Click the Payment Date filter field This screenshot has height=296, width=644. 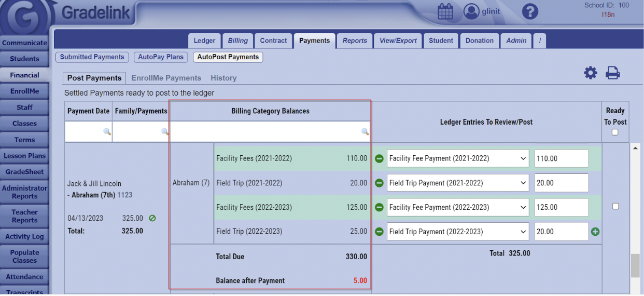point(88,132)
